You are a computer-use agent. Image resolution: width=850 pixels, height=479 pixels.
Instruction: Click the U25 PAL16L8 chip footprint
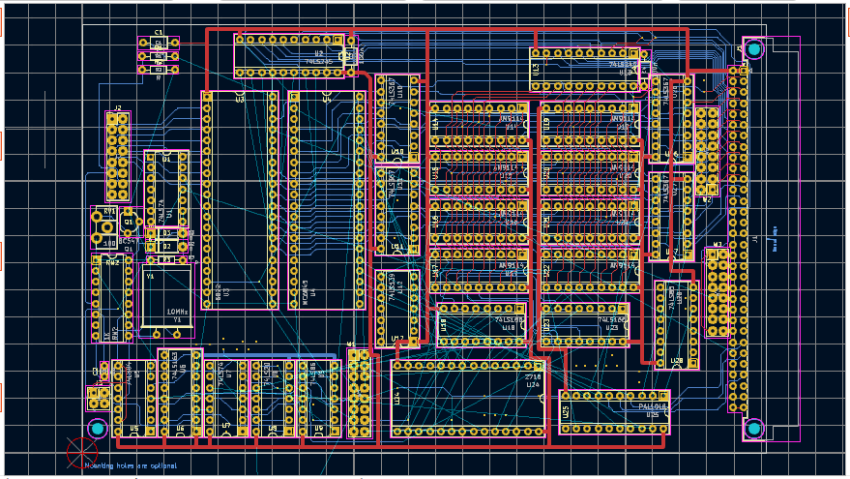[x=613, y=411]
